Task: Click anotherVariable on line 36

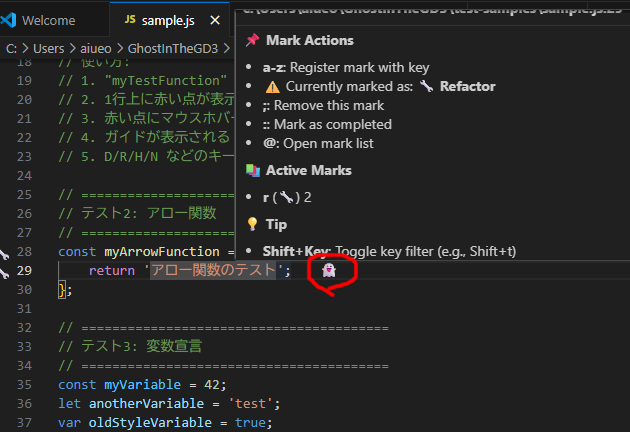Action: (x=146, y=403)
